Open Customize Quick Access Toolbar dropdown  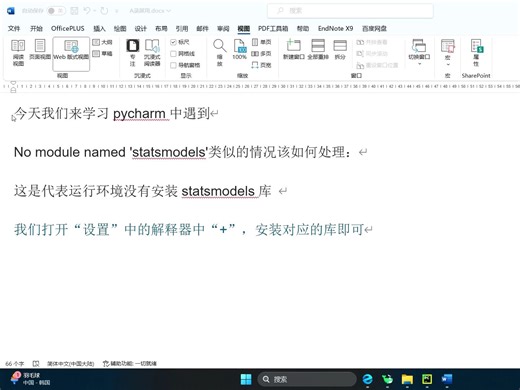coord(117,11)
